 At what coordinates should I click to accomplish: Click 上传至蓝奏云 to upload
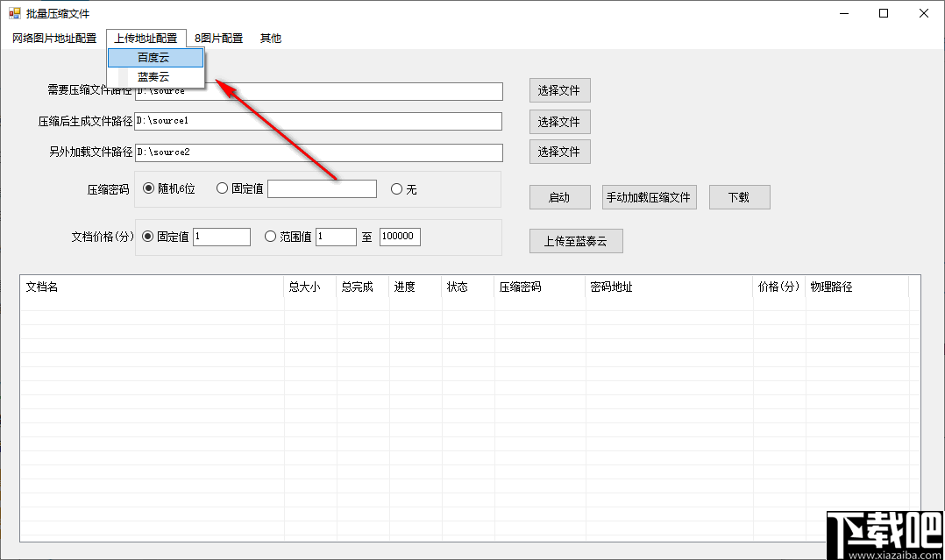tap(576, 240)
